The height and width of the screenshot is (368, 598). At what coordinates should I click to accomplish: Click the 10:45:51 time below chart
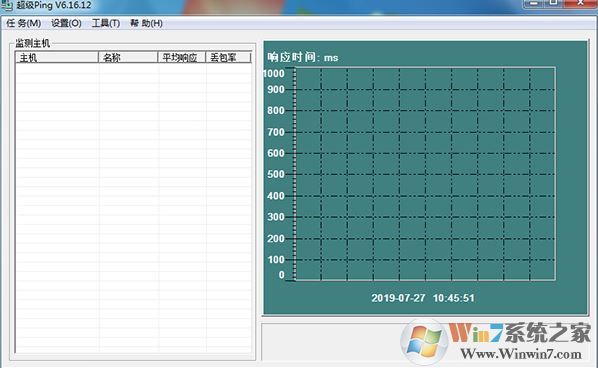coord(453,298)
